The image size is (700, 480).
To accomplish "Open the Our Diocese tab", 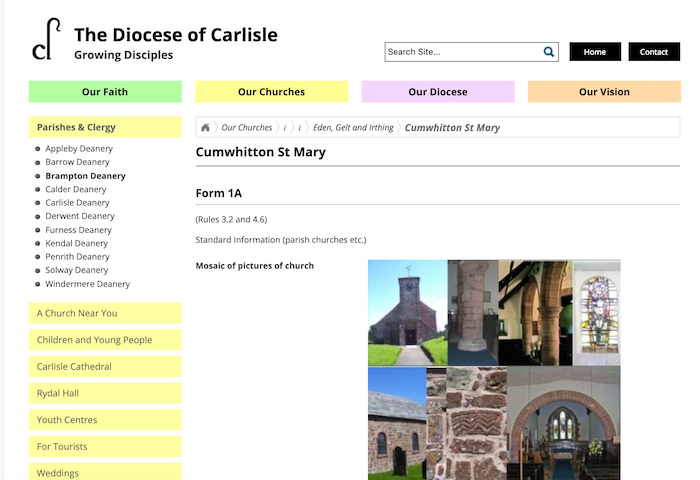I will coord(438,92).
